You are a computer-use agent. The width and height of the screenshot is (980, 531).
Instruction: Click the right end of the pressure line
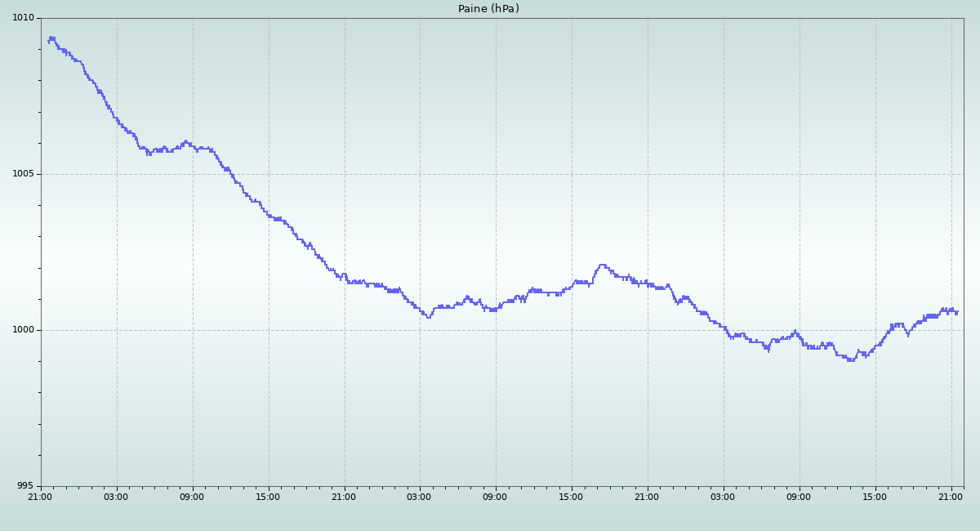pos(956,312)
